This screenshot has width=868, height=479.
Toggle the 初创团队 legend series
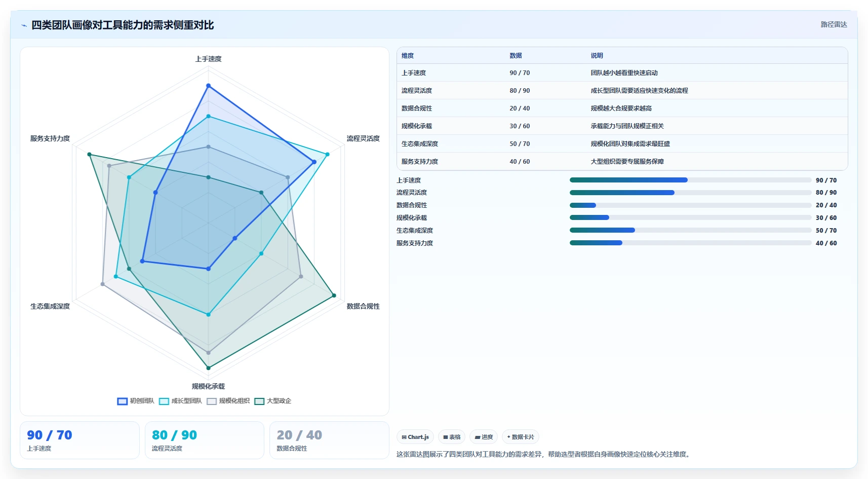pos(136,401)
